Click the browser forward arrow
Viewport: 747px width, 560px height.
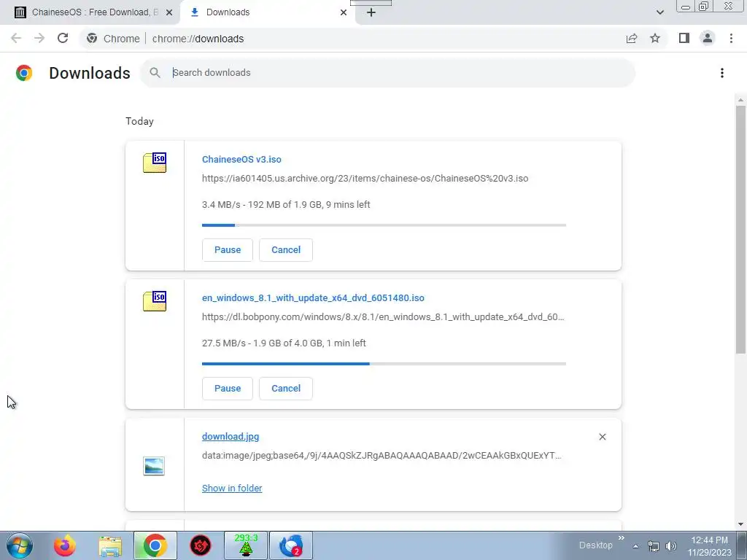point(39,39)
